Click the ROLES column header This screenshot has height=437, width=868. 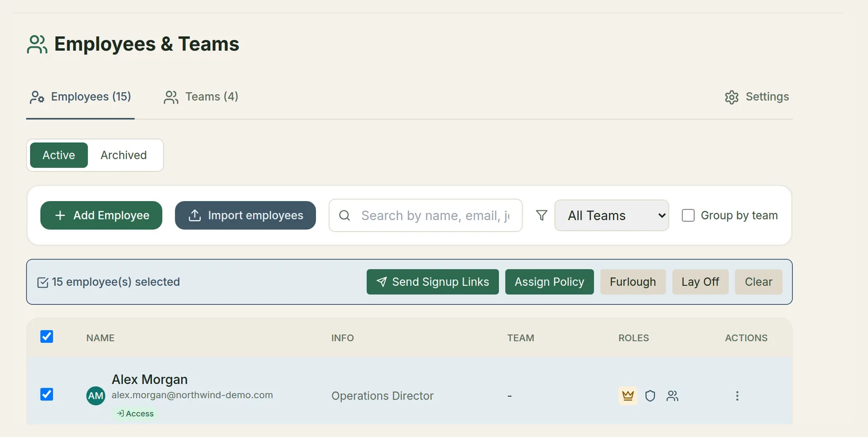(x=634, y=338)
